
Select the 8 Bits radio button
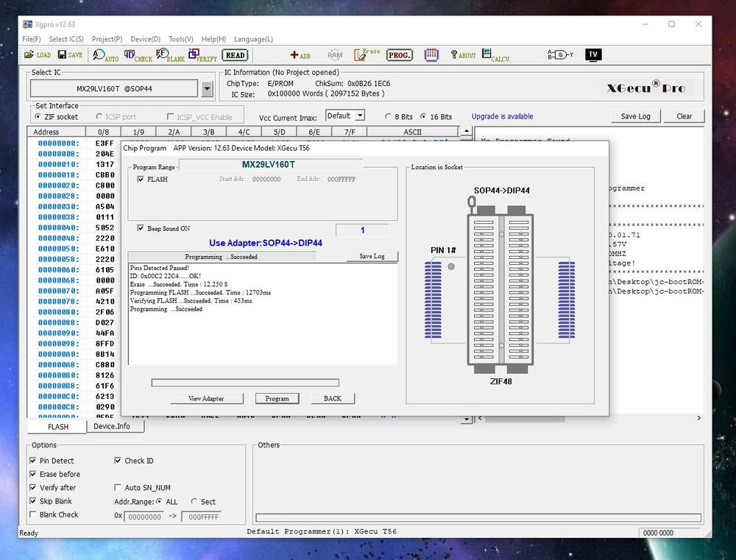[388, 116]
